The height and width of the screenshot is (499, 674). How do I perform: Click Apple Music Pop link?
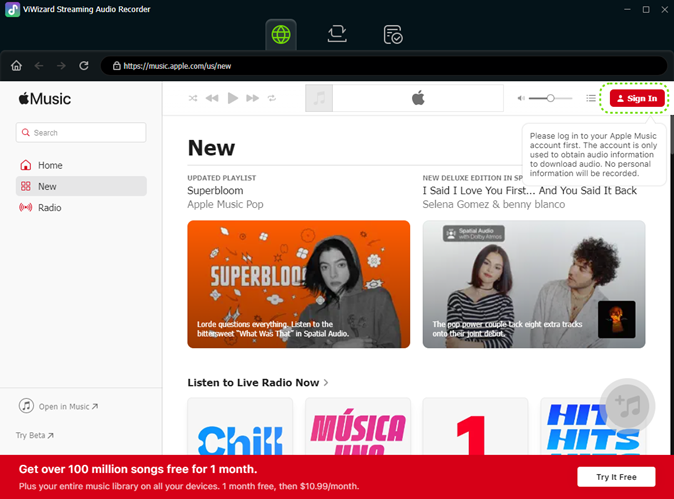click(x=225, y=204)
